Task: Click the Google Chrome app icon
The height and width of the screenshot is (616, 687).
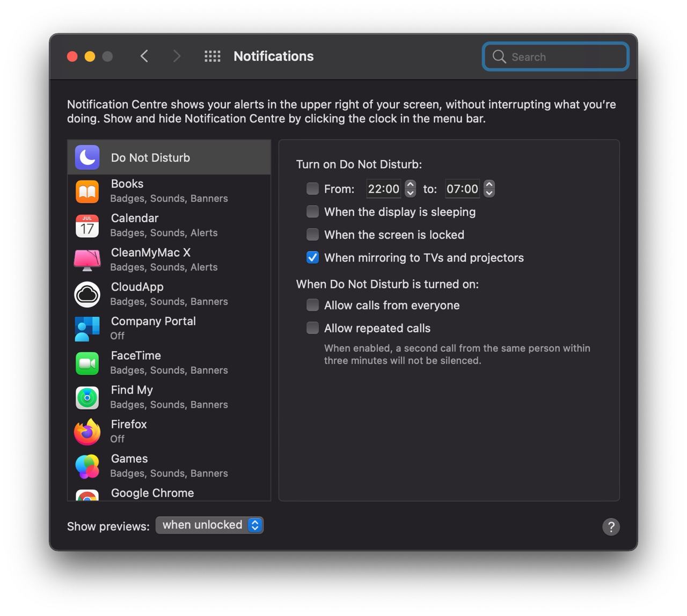Action: tap(87, 495)
